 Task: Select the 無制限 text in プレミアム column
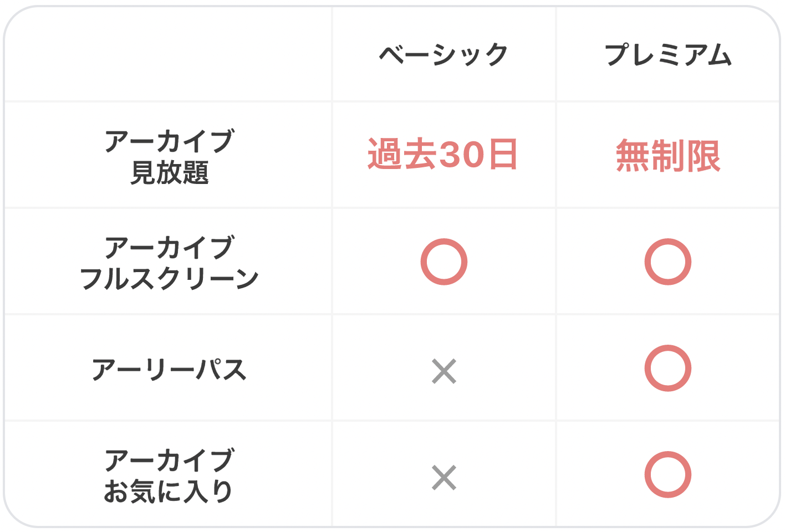668,155
